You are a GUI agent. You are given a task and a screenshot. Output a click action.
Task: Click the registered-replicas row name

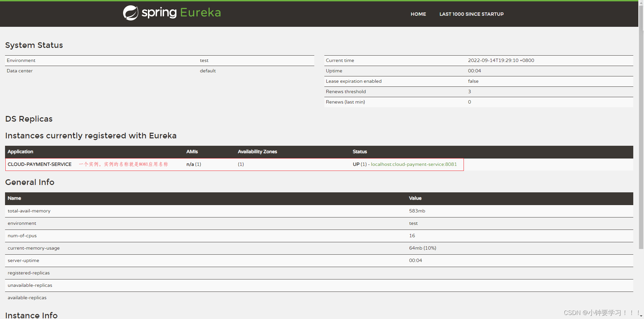click(x=29, y=273)
